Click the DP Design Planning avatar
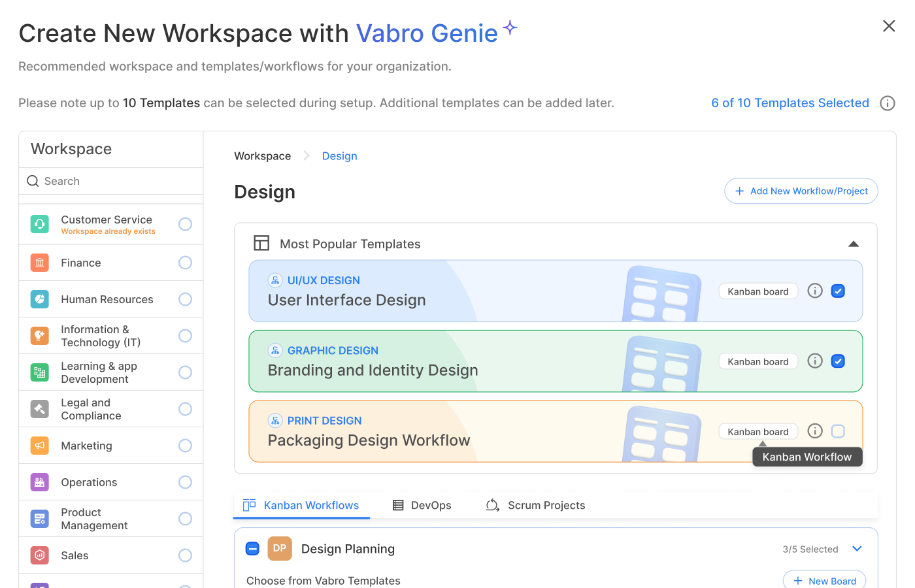The width and height of the screenshot is (915, 588). (280, 548)
